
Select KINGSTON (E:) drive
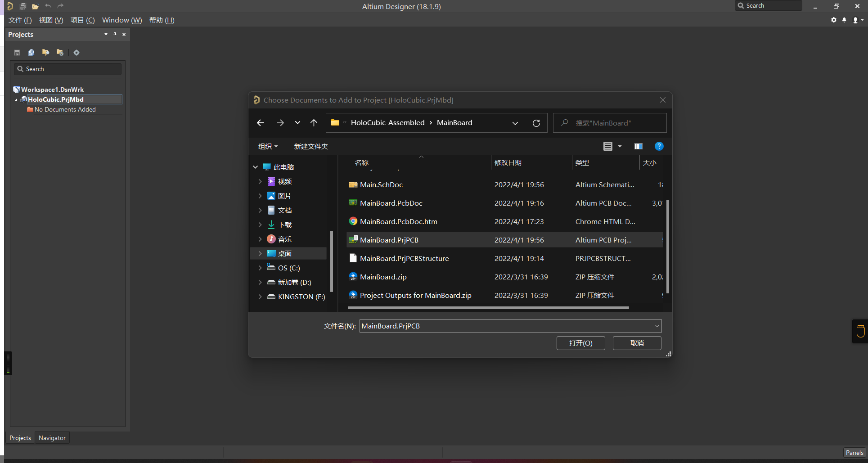(x=301, y=297)
